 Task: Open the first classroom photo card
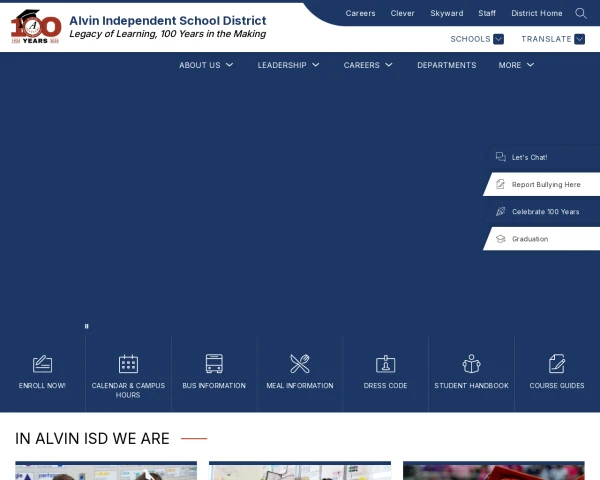click(106, 471)
